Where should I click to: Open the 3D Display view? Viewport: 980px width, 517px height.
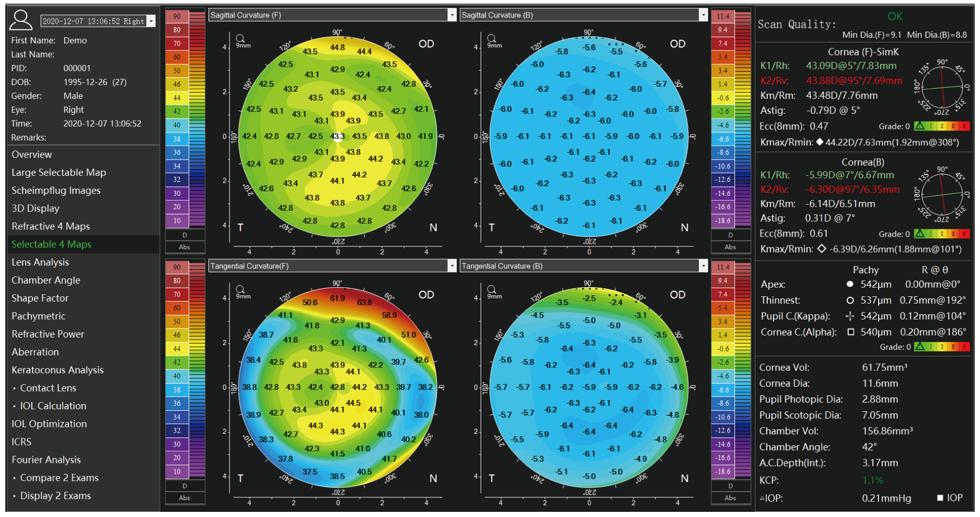click(x=36, y=209)
